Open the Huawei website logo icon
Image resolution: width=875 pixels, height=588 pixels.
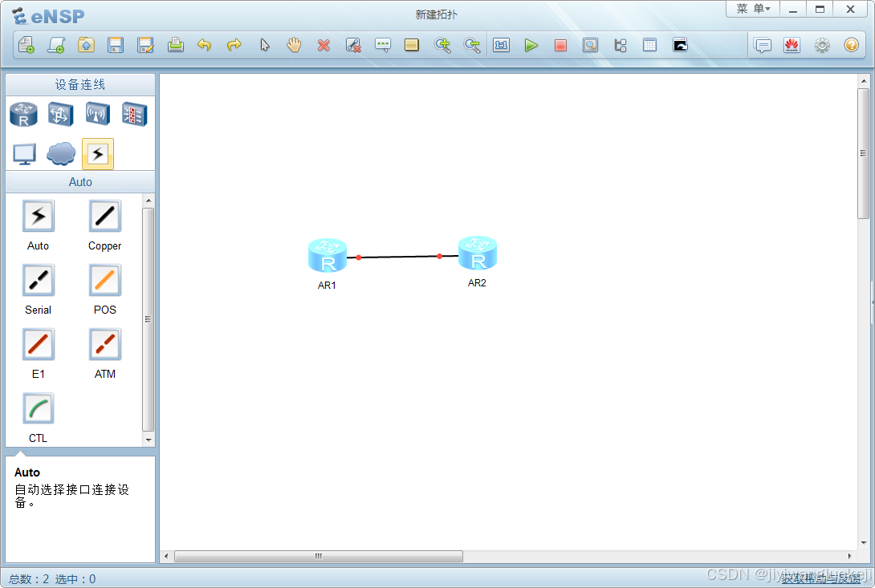coord(792,45)
